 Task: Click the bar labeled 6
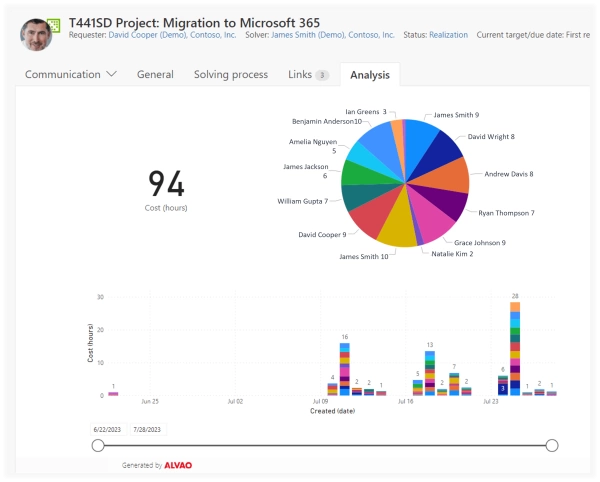(x=503, y=386)
